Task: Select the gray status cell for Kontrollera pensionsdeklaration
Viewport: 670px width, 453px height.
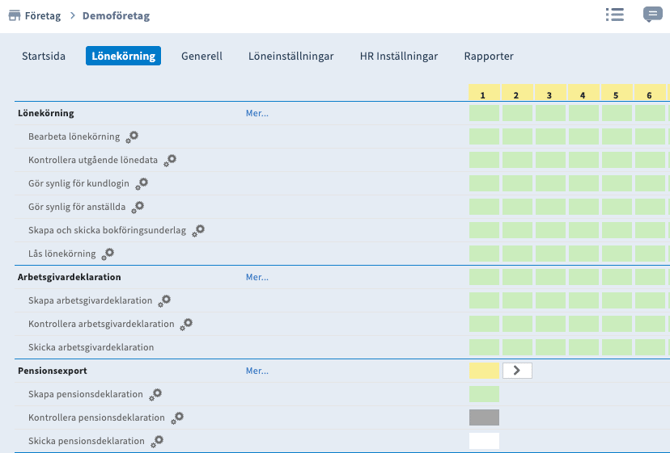Action: pyautogui.click(x=484, y=417)
